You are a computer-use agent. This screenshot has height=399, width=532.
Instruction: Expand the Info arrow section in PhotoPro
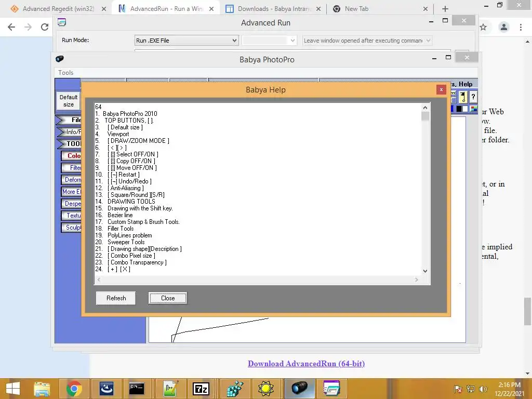coord(69,131)
